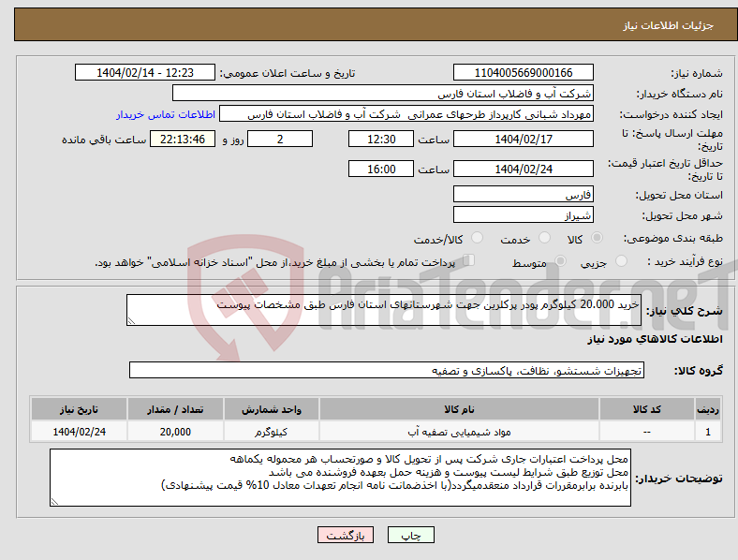738x560 pixels.
Task: Click the اطلاعات کالاهای مورد نیاز heading
Action: pyautogui.click(x=655, y=339)
